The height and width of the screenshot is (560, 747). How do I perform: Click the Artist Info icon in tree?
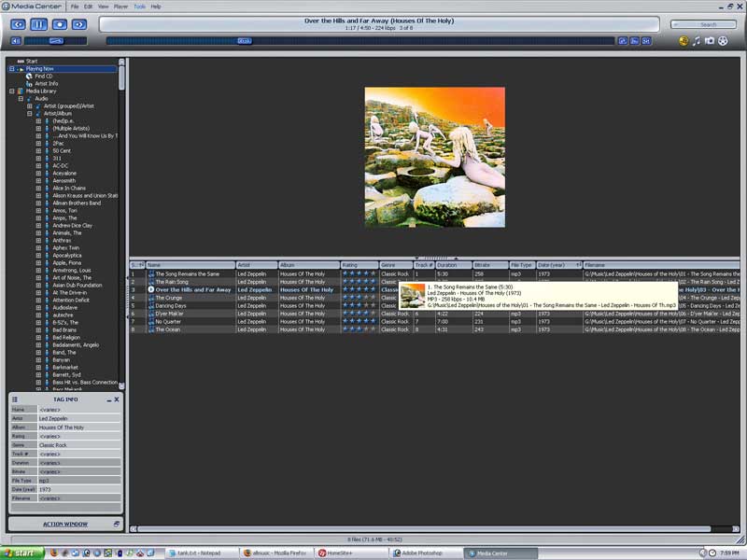click(29, 84)
